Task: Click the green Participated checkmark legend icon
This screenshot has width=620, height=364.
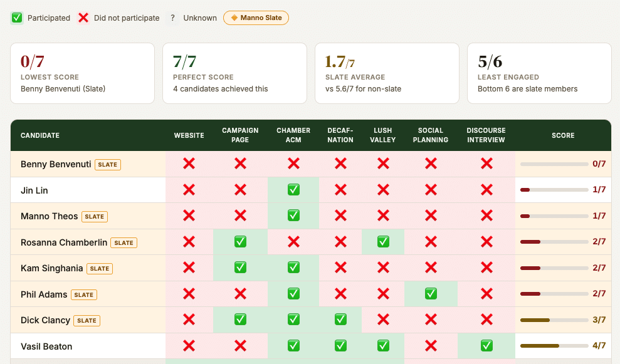Action: [x=16, y=18]
